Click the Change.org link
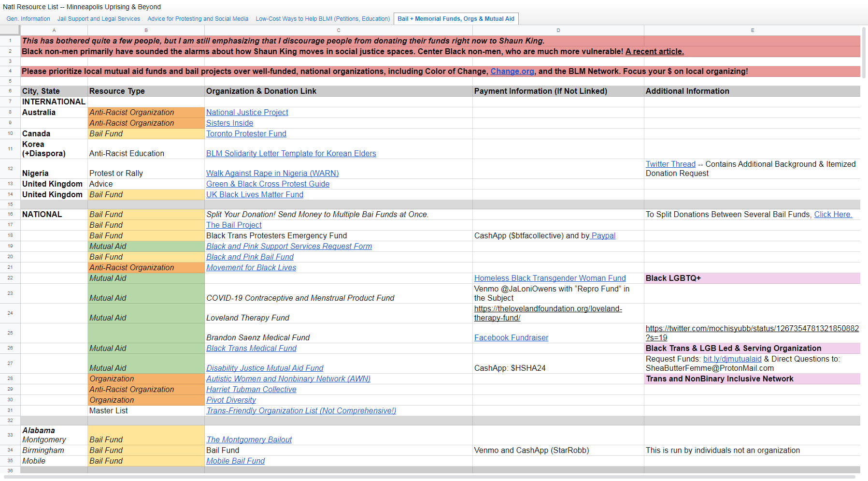868x481 pixels. (512, 71)
